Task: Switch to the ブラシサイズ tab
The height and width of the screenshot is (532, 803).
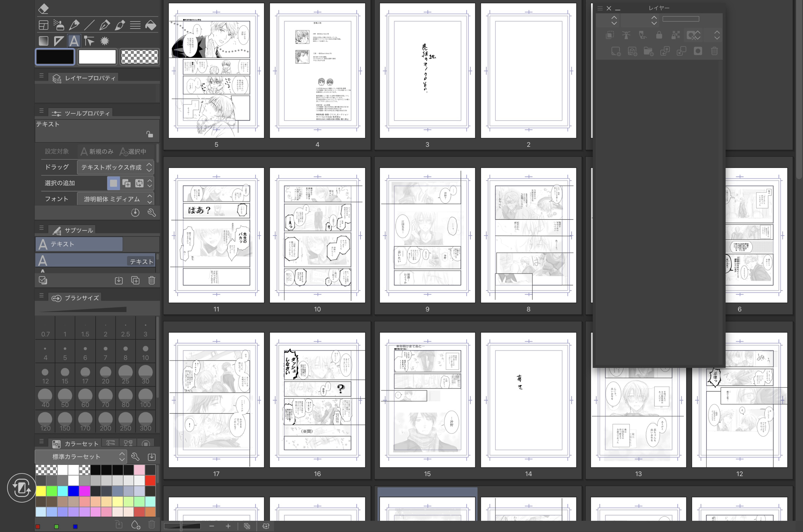Action: tap(76, 298)
